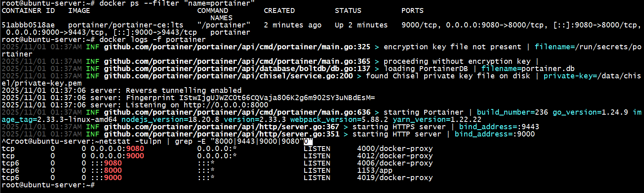The width and height of the screenshot is (644, 193).
Task: Click the '2 minutes ago' created value
Action: click(293, 25)
